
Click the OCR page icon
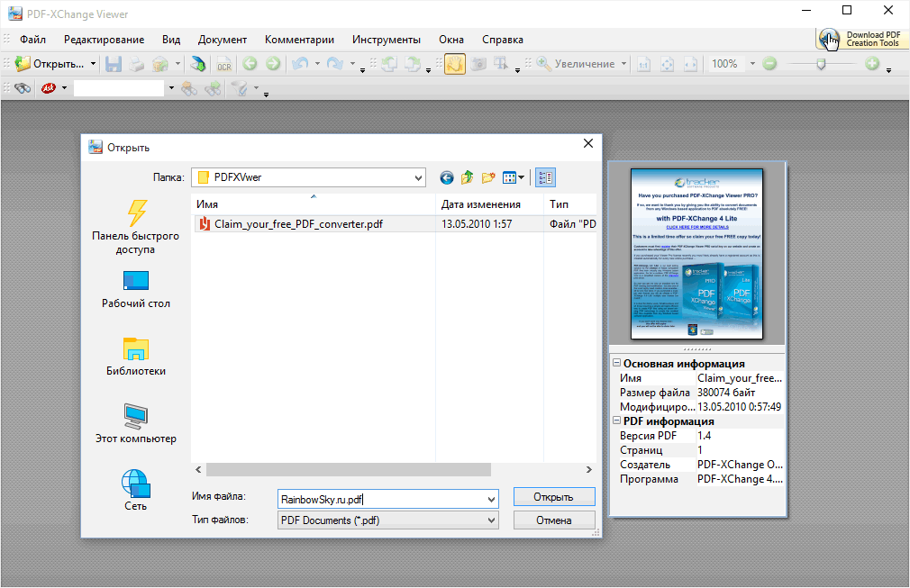pyautogui.click(x=224, y=64)
